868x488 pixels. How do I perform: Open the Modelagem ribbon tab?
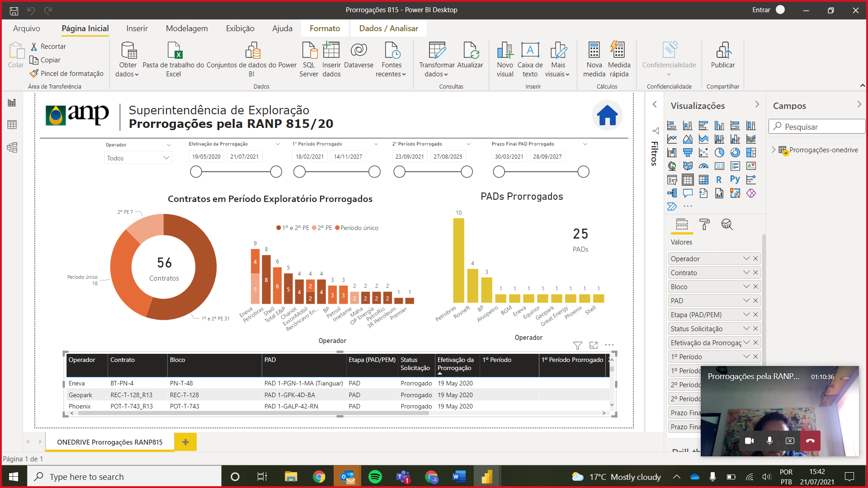tap(187, 28)
